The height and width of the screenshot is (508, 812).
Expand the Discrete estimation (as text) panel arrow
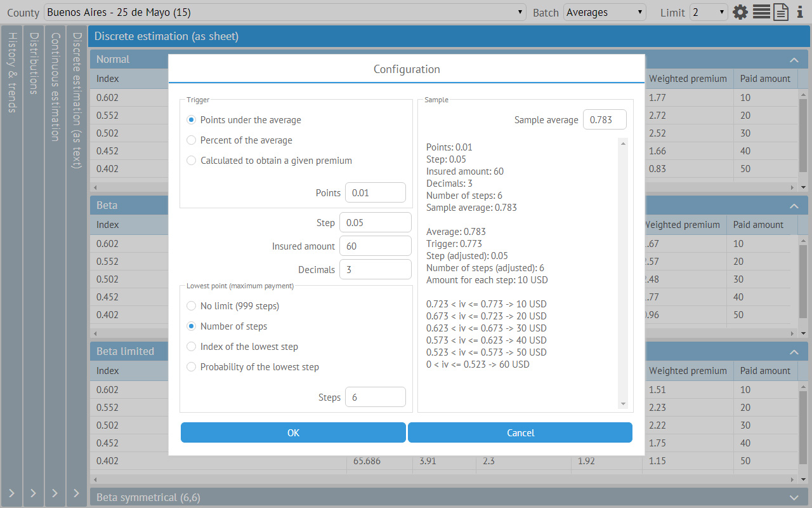point(76,493)
